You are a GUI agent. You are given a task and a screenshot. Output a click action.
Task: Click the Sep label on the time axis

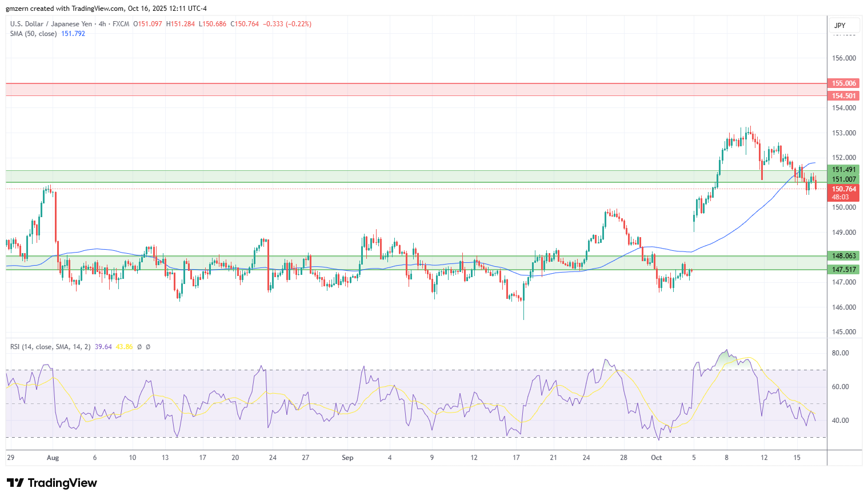point(347,458)
